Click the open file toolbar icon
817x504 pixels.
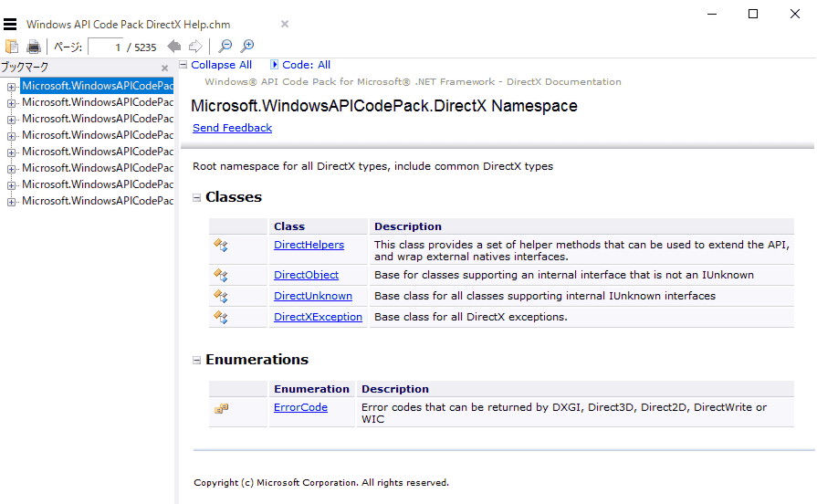point(12,47)
